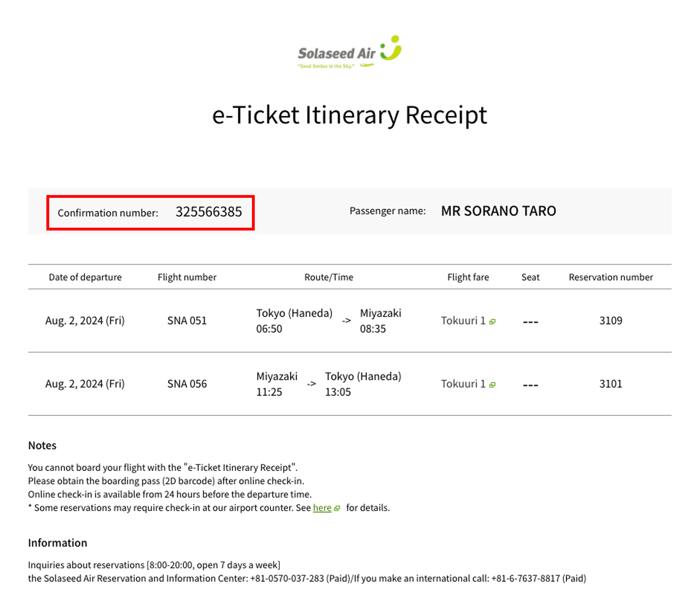Open Tokuuri 1 fare for SNA 056
700x603 pixels.
463,384
